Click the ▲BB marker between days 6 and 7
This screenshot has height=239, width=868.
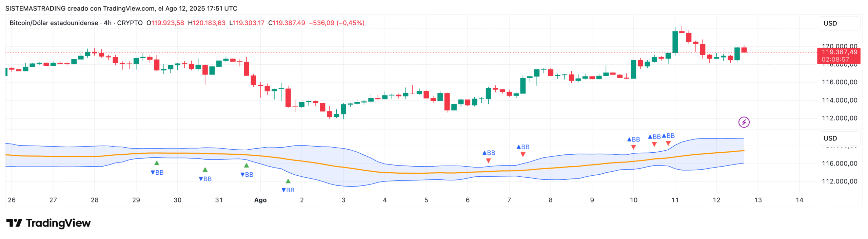(489, 153)
